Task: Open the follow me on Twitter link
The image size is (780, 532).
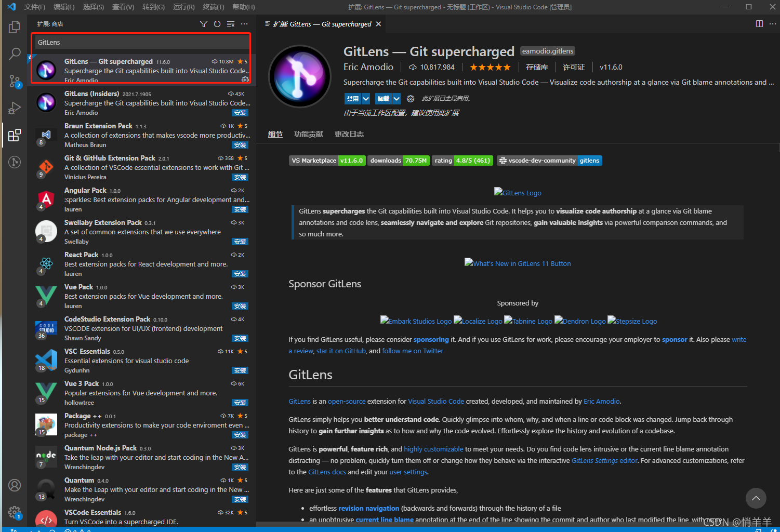Action: pyautogui.click(x=413, y=351)
